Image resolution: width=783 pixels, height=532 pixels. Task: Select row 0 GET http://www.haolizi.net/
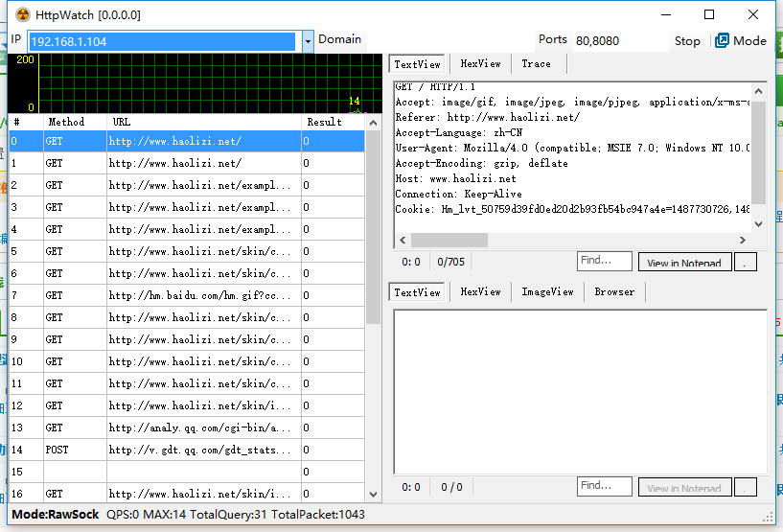tap(187, 141)
